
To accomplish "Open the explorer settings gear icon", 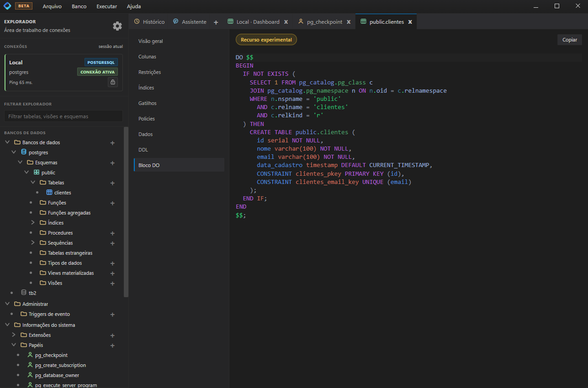I will click(x=117, y=26).
